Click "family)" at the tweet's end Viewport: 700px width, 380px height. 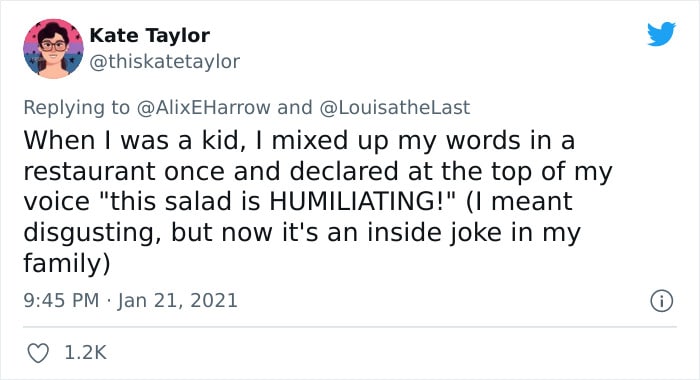[x=67, y=263]
